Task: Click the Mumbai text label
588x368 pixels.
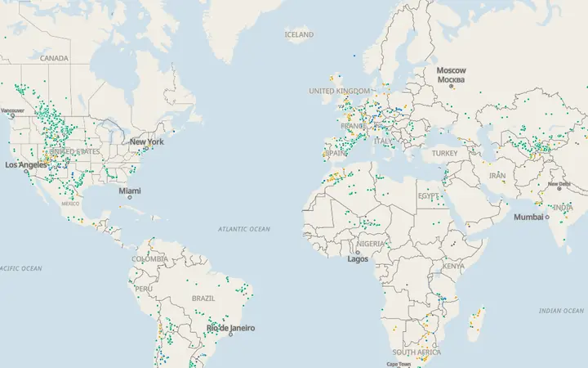Action: tap(528, 217)
